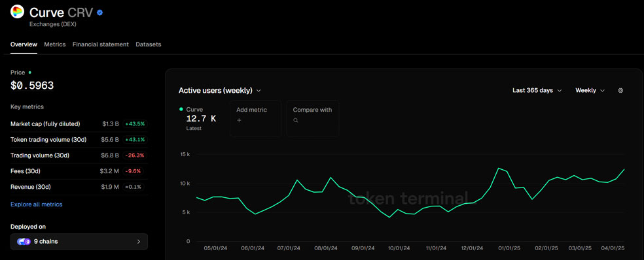Screen dimensions: 644x260
Task: Click the Curve rainbow logo icon
Action: click(17, 12)
